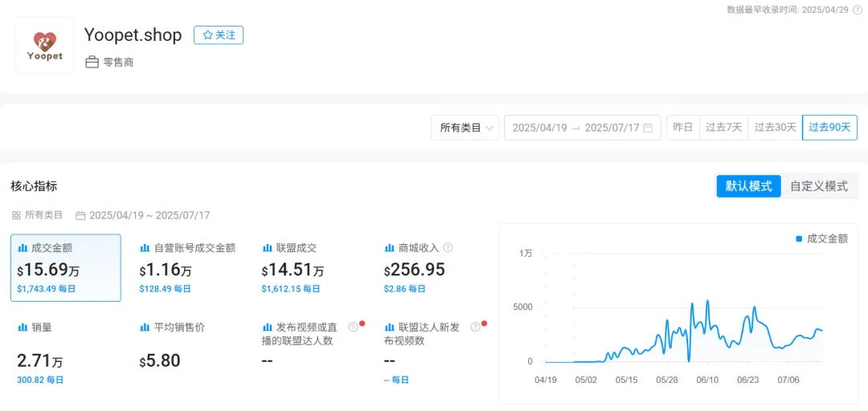This screenshot has height=411, width=868.
Task: Click bar chart icon of 销量
Action: coord(23,328)
